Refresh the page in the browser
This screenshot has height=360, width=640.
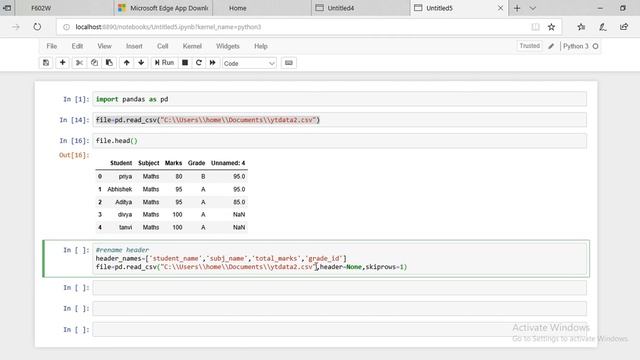click(37, 27)
